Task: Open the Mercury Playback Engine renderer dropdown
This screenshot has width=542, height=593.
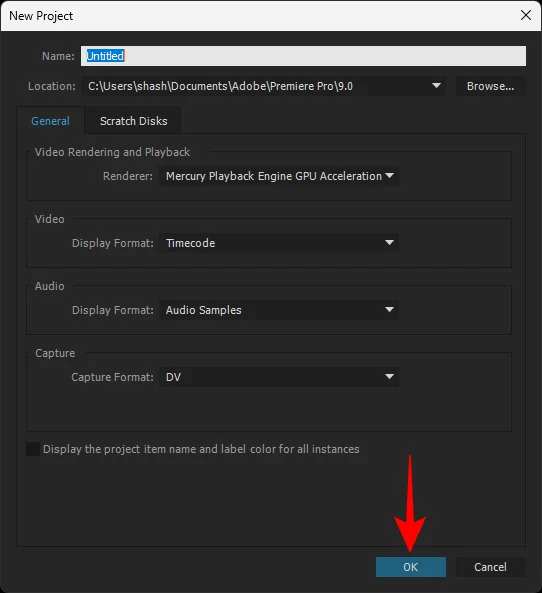Action: point(279,176)
